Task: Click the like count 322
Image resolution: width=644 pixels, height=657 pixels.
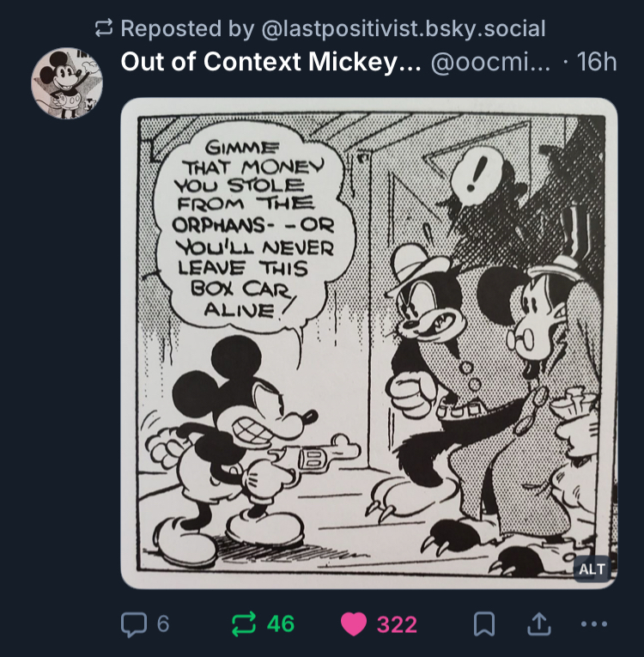Action: point(397,624)
